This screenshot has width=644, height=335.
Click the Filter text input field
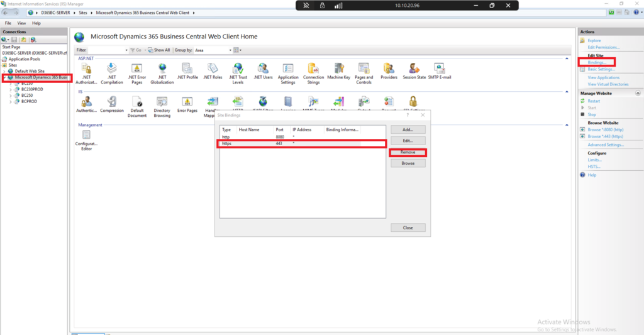click(x=106, y=50)
